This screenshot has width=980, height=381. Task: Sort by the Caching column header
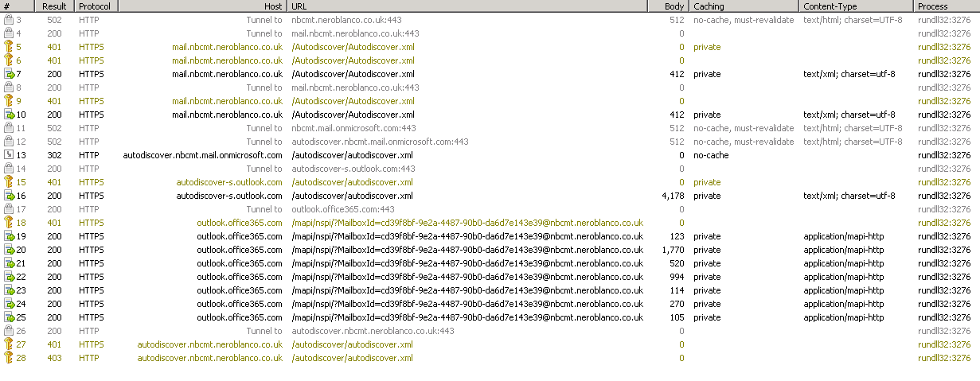click(744, 6)
